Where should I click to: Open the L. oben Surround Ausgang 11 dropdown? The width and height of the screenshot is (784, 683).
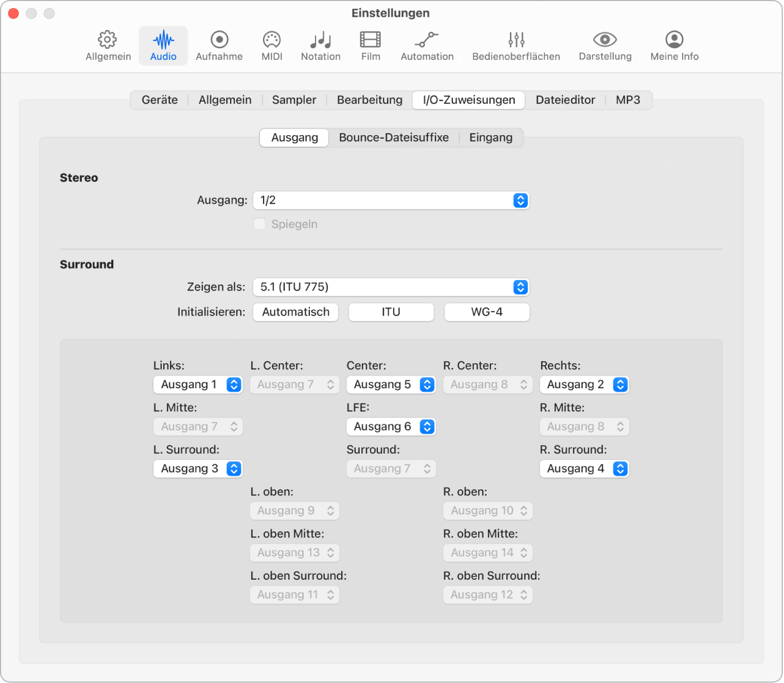(294, 595)
